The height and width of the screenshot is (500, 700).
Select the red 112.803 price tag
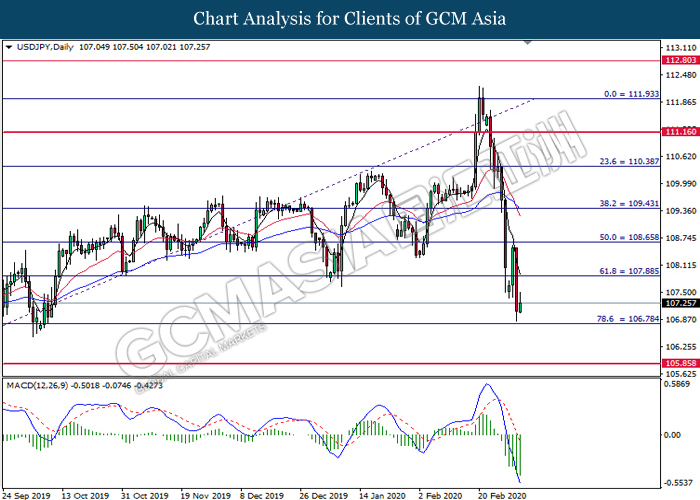click(x=680, y=60)
